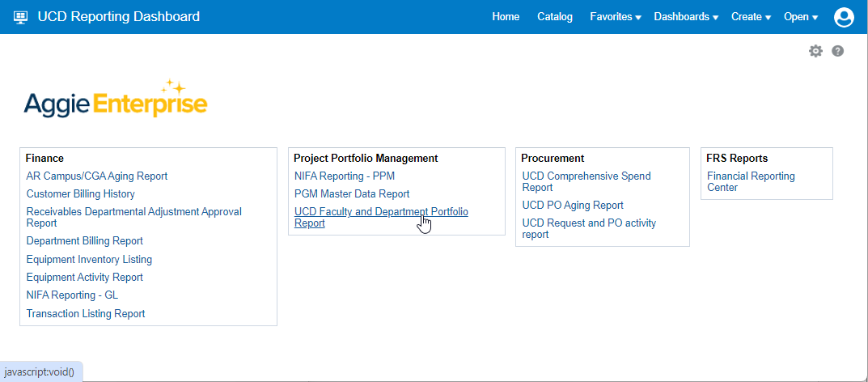Go to the Home menu item
The image size is (868, 382).
tap(506, 17)
